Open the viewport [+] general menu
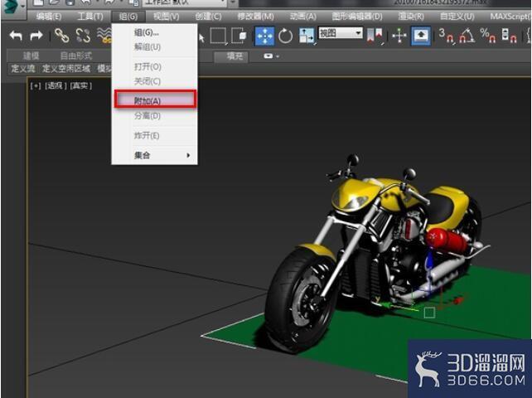The height and width of the screenshot is (398, 532). tap(36, 85)
